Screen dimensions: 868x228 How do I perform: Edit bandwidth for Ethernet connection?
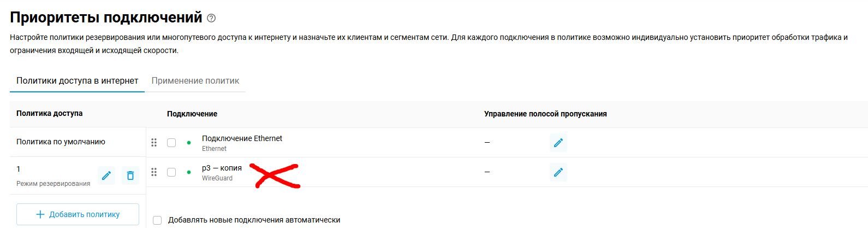[x=558, y=143]
